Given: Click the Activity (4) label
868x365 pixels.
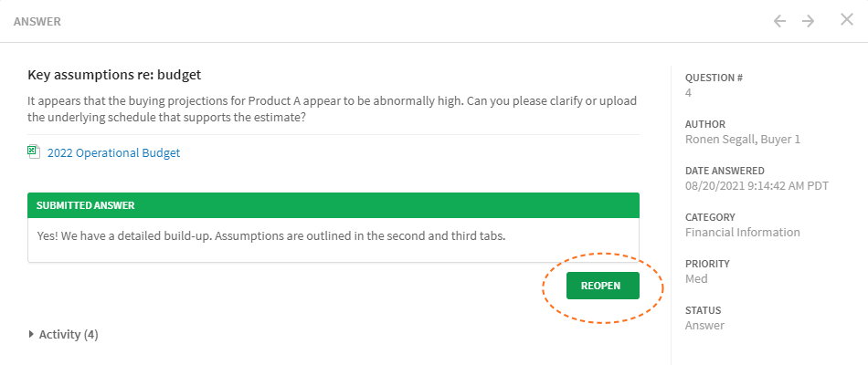Looking at the screenshot, I should point(69,335).
